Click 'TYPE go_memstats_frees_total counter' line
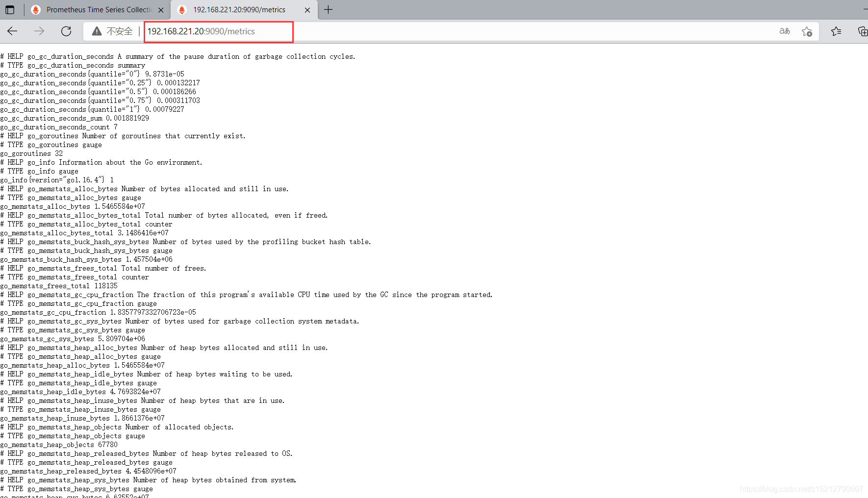868x498 pixels. point(75,277)
